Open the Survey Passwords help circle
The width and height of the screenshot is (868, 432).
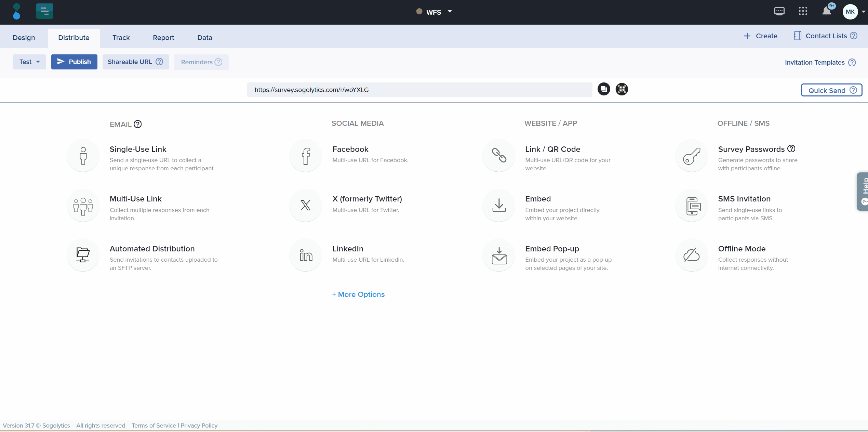pyautogui.click(x=791, y=148)
